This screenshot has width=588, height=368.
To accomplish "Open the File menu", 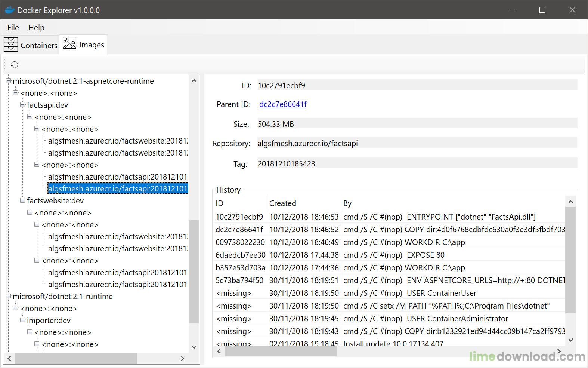I will click(13, 28).
